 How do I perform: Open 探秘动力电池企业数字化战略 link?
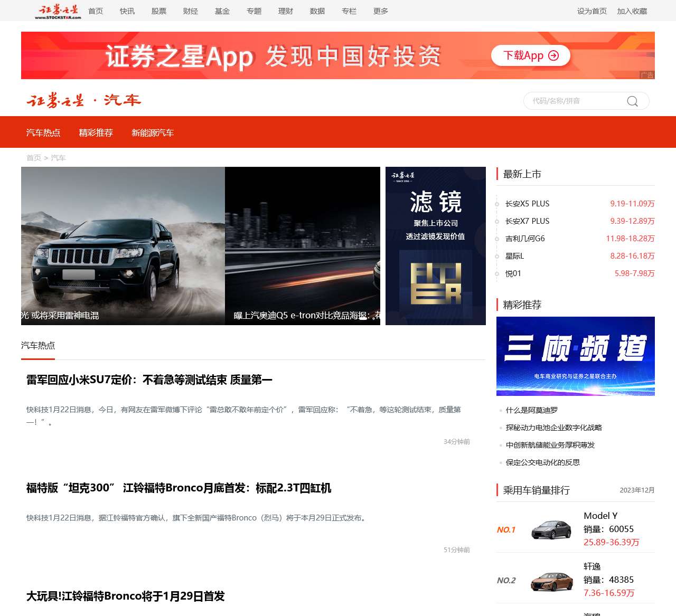pyautogui.click(x=554, y=428)
